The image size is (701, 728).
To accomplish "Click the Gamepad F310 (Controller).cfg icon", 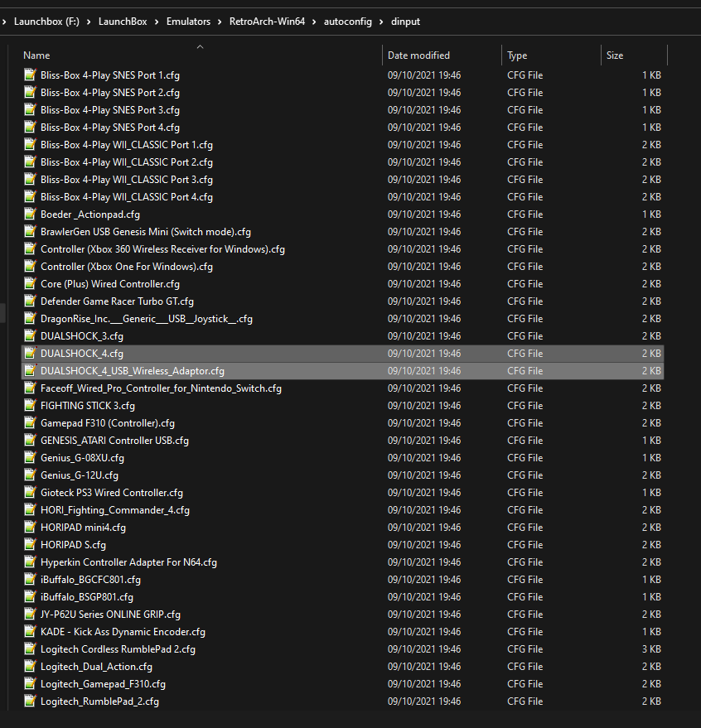I will coord(30,423).
